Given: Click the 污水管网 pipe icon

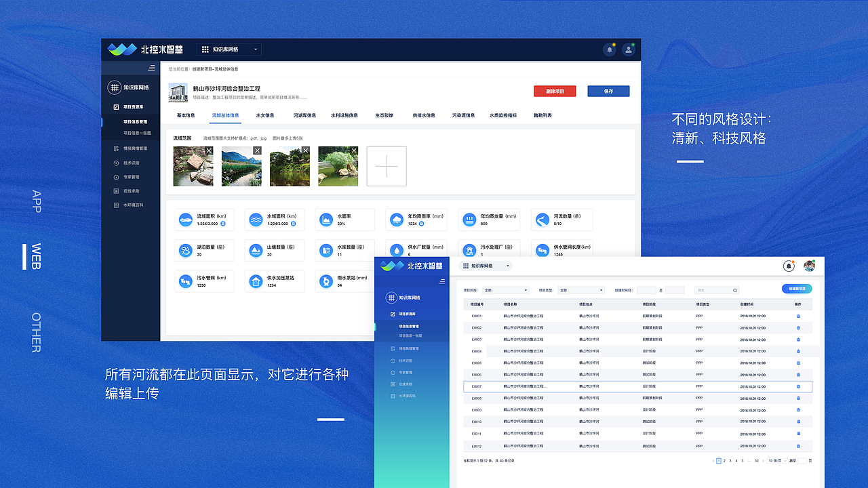Looking at the screenshot, I should coord(185,281).
